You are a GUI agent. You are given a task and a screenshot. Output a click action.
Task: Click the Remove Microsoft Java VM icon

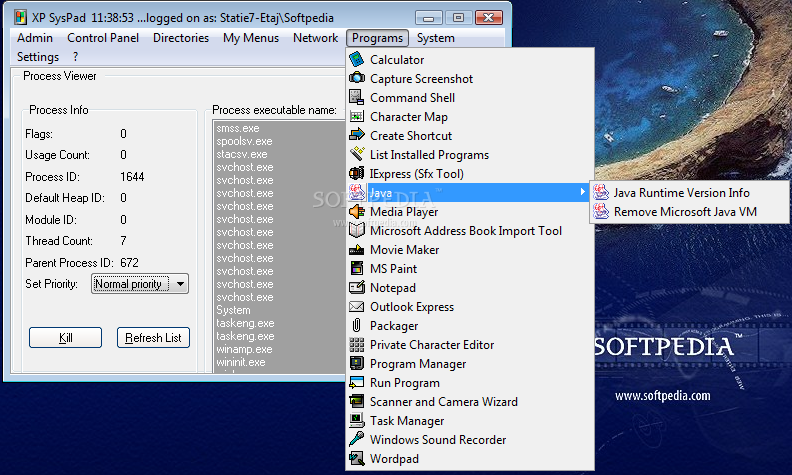pyautogui.click(x=601, y=212)
